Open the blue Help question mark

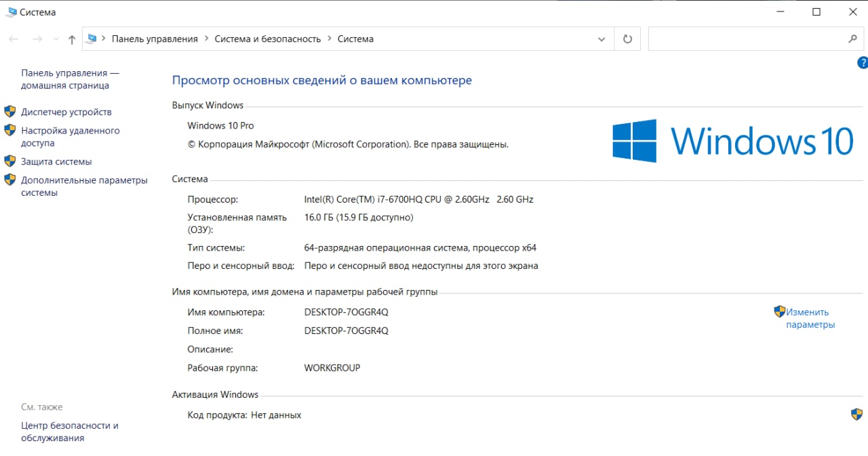[863, 63]
